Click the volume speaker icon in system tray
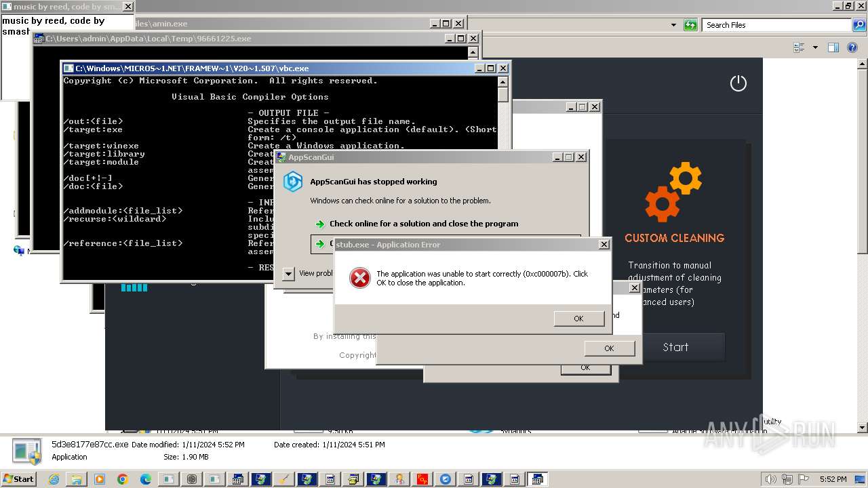 click(771, 479)
